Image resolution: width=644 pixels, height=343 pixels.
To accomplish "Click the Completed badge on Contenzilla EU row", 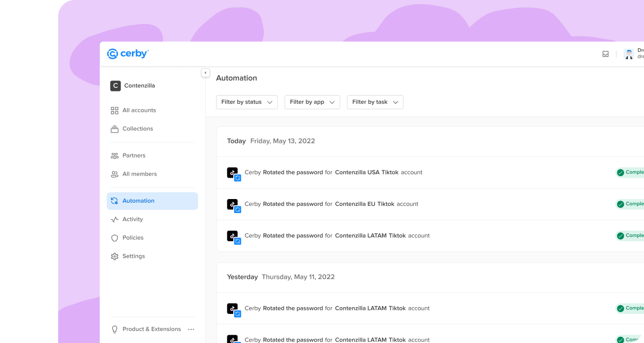I will point(630,204).
